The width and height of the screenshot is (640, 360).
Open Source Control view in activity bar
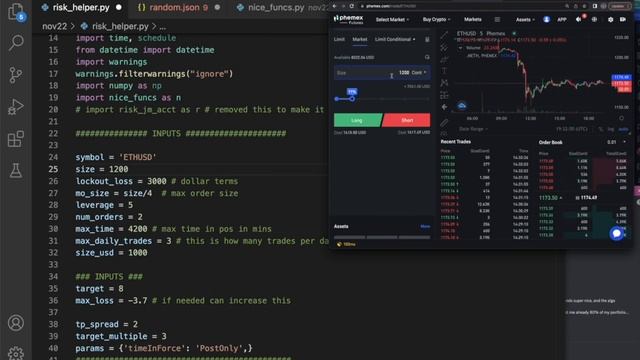pos(16,75)
